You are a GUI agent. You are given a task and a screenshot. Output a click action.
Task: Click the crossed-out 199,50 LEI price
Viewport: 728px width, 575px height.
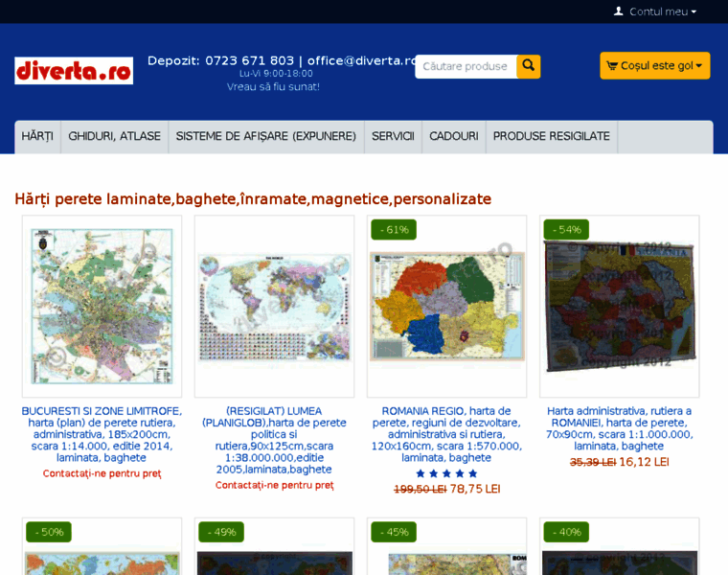[421, 489]
